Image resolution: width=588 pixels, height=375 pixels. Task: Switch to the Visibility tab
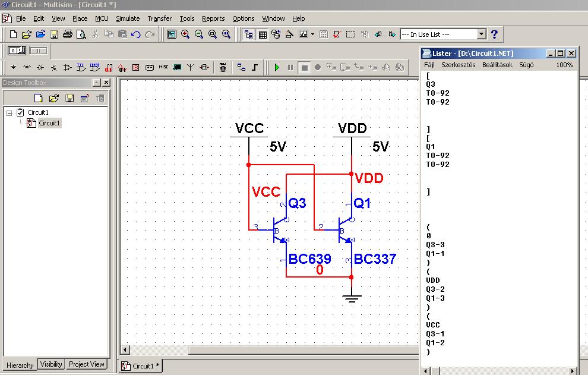[x=51, y=364]
